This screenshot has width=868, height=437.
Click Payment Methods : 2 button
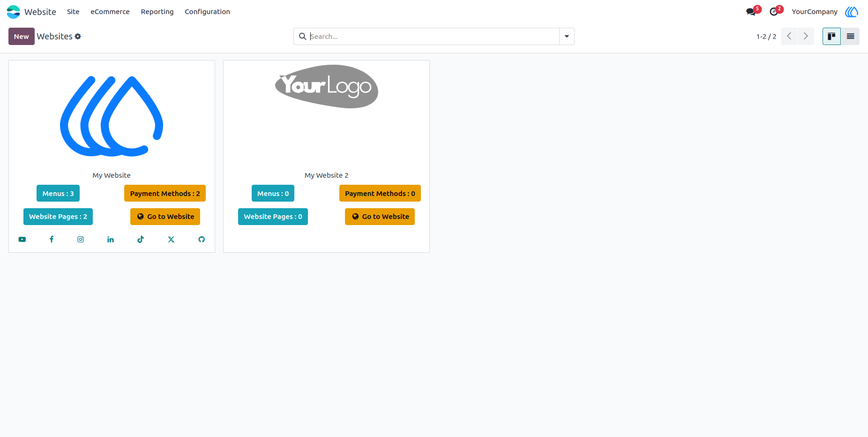[x=165, y=193]
